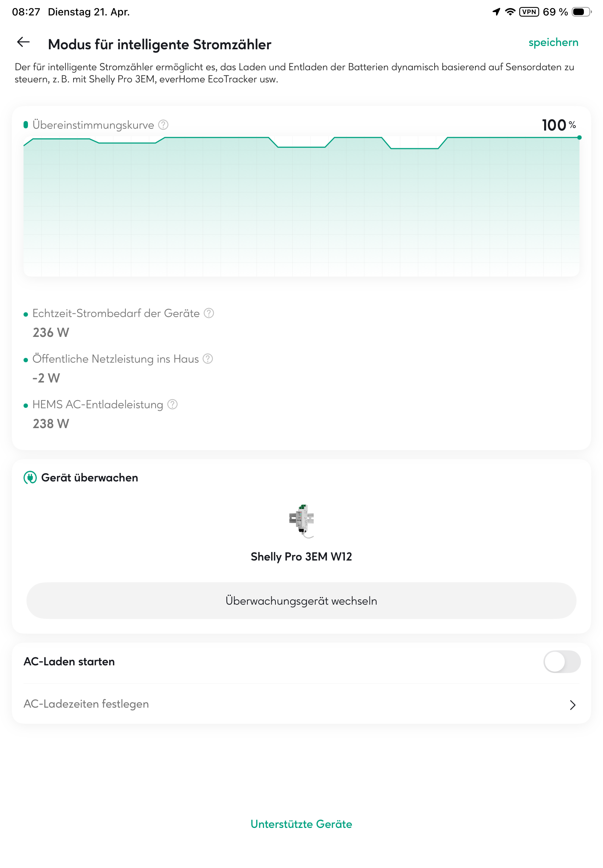This screenshot has width=603, height=868.
Task: Click the Gerät überwachen plug icon
Action: 30,477
